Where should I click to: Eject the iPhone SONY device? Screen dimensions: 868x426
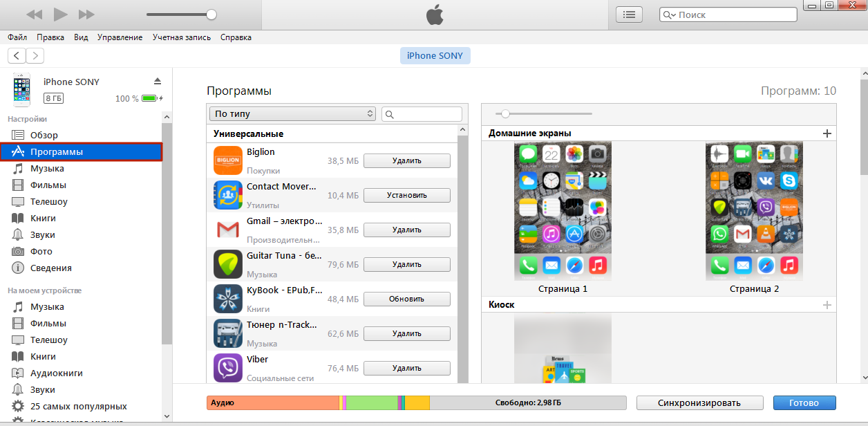click(x=158, y=82)
